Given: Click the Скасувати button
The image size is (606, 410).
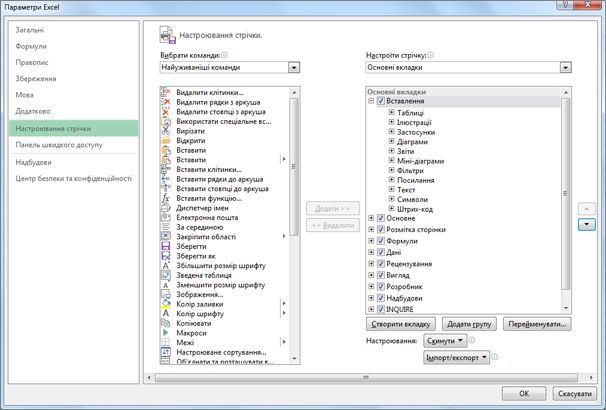Looking at the screenshot, I should tap(575, 394).
